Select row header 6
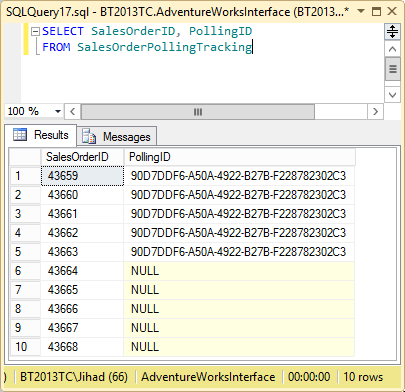 25,271
